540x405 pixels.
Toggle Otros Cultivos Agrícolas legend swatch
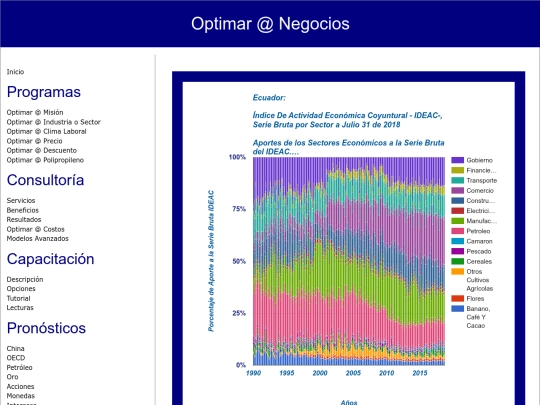tap(458, 271)
